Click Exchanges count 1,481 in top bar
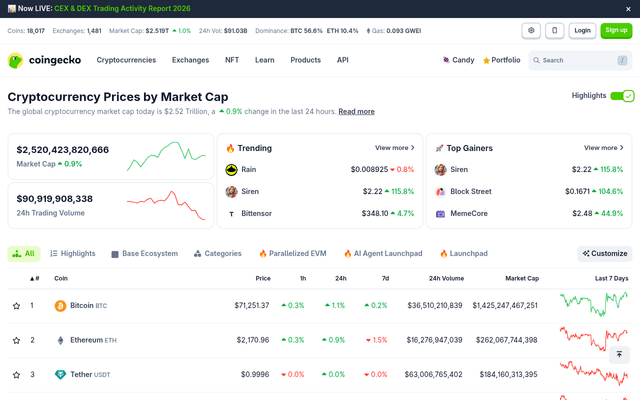Image resolution: width=640 pixels, height=400 pixels. point(94,31)
